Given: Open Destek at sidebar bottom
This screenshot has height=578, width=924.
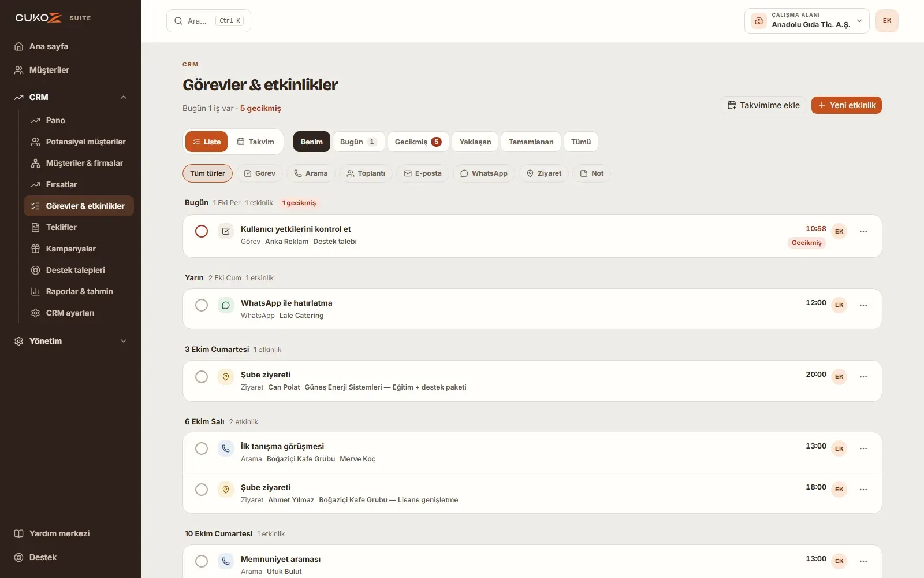Looking at the screenshot, I should 70,557.
